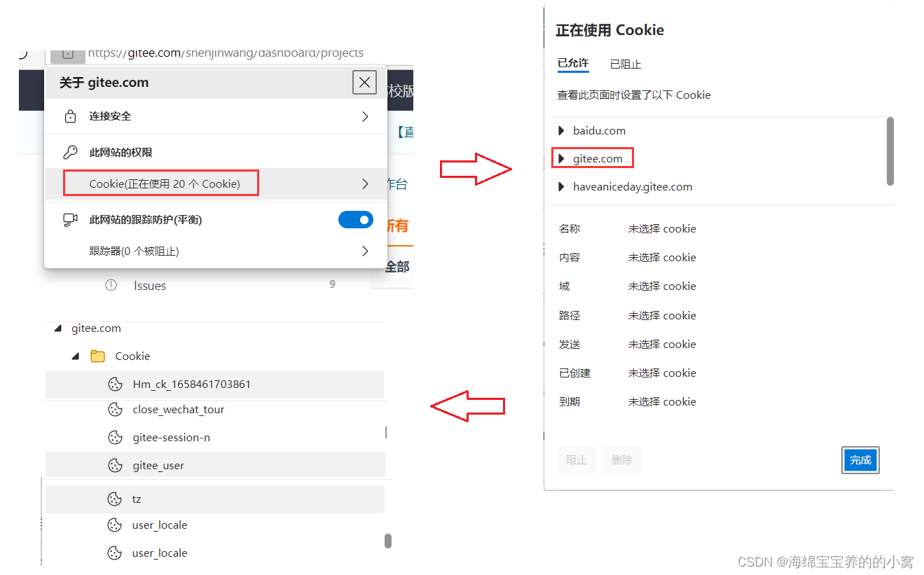Switch to the 已允许 tab

[573, 64]
